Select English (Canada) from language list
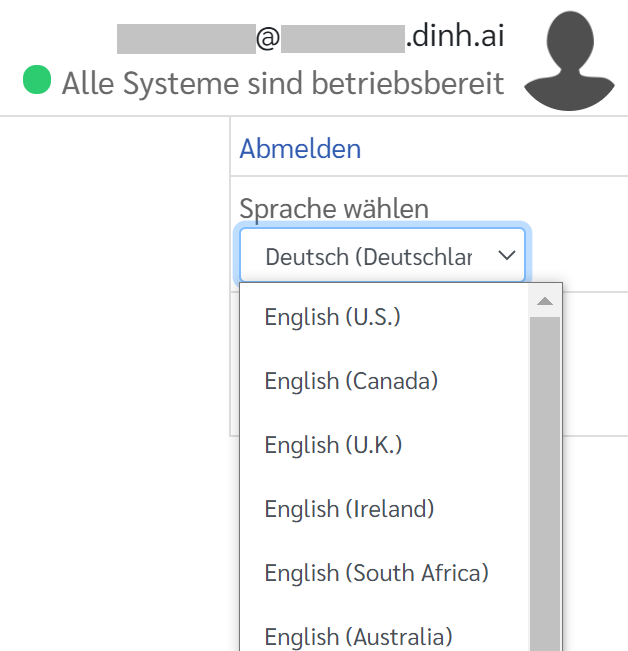The height and width of the screenshot is (651, 628). (384, 381)
